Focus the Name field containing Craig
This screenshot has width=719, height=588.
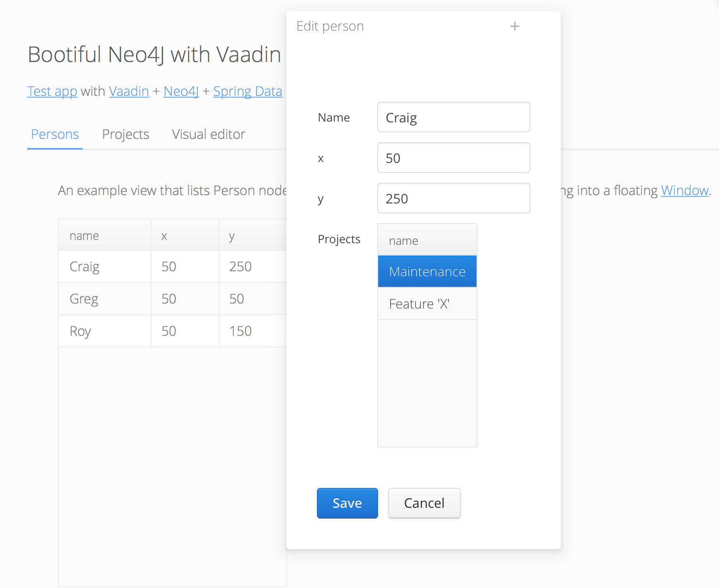453,117
